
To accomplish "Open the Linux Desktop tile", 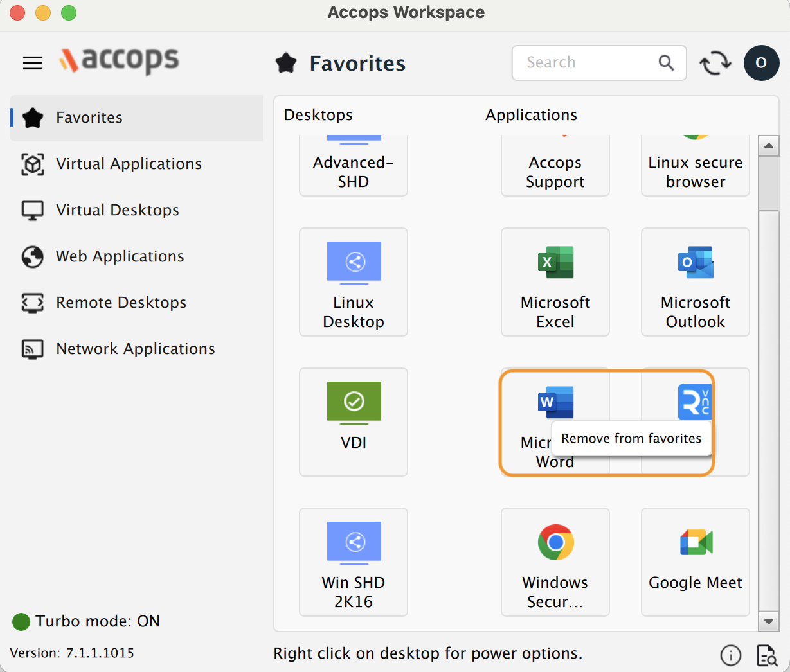I will pos(354,282).
